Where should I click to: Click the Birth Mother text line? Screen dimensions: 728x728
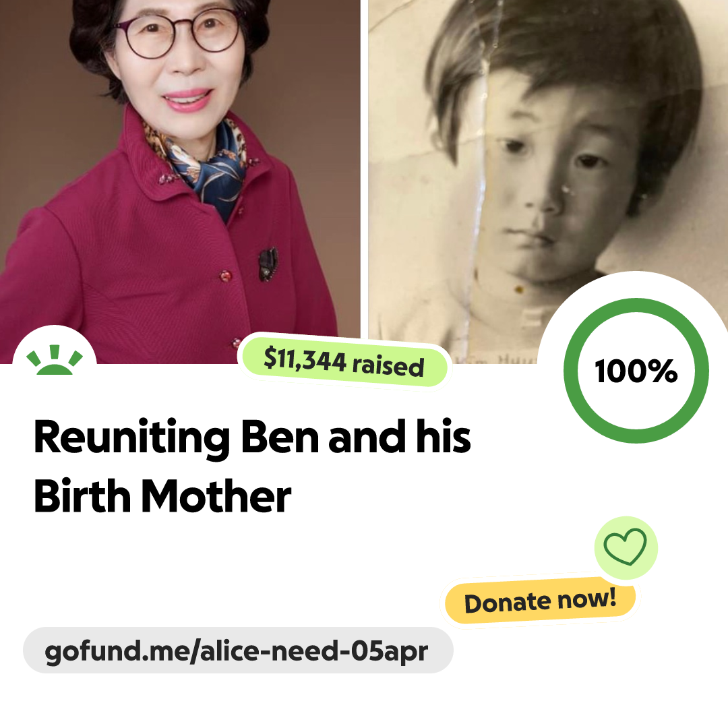point(162,496)
